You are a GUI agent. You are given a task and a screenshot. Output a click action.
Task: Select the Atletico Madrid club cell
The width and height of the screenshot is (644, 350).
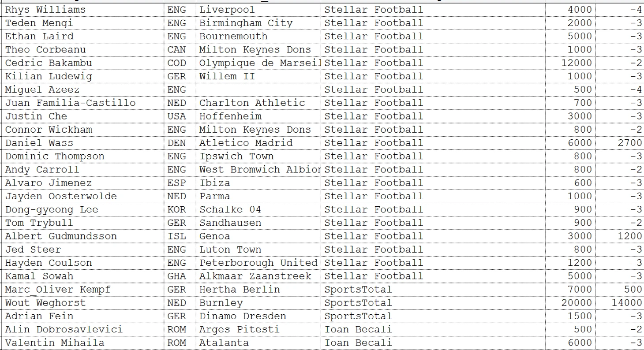click(x=258, y=143)
